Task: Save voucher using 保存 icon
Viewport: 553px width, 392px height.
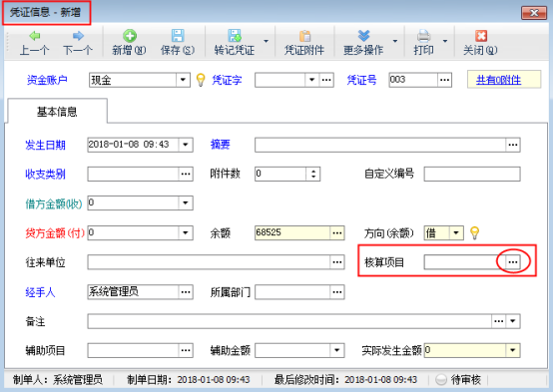Action: tap(178, 36)
